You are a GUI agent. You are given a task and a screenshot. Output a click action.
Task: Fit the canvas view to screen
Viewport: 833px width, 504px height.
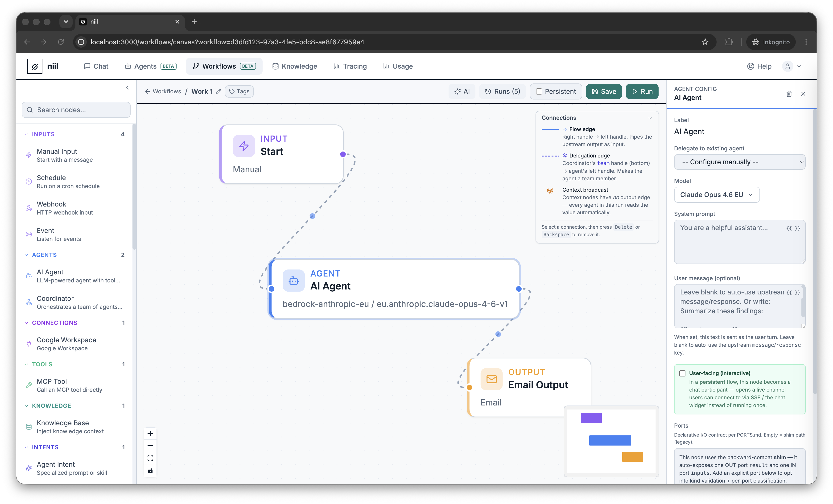[150, 458]
